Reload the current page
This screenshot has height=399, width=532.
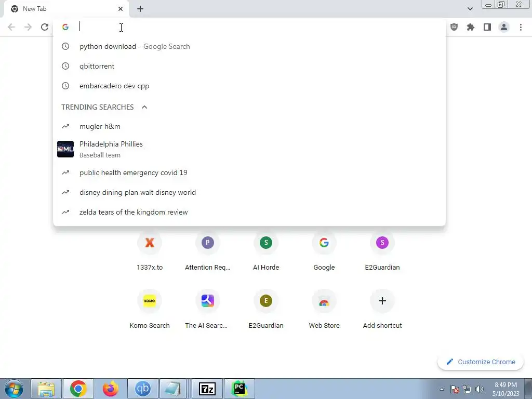(x=45, y=27)
